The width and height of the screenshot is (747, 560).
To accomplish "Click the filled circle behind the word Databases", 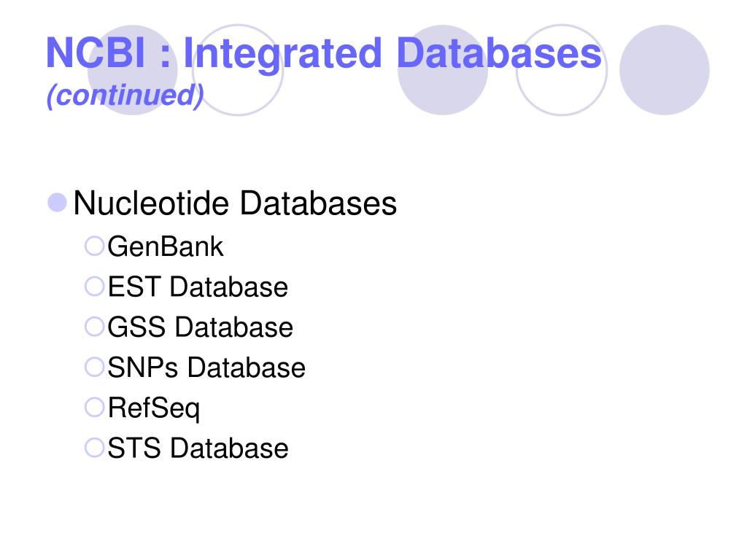I will click(x=443, y=70).
